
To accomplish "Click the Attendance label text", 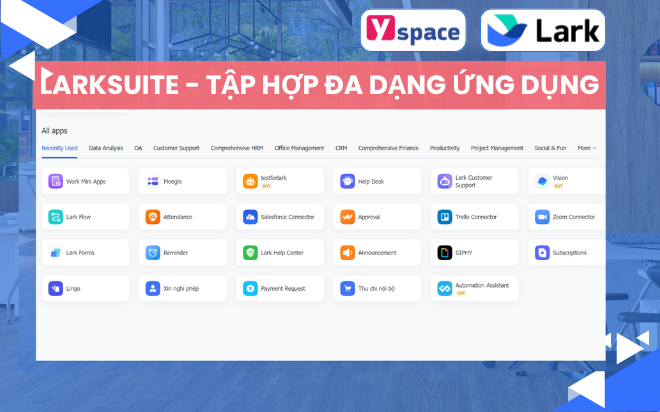I will point(178,217).
